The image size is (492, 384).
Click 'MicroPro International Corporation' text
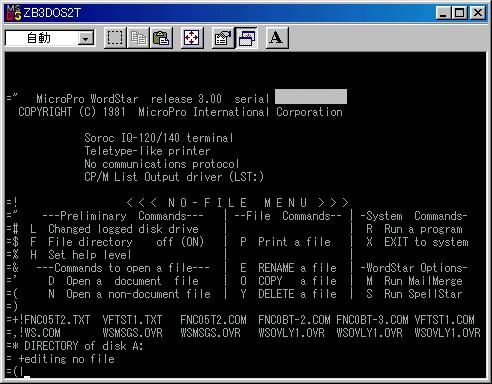[x=240, y=112]
